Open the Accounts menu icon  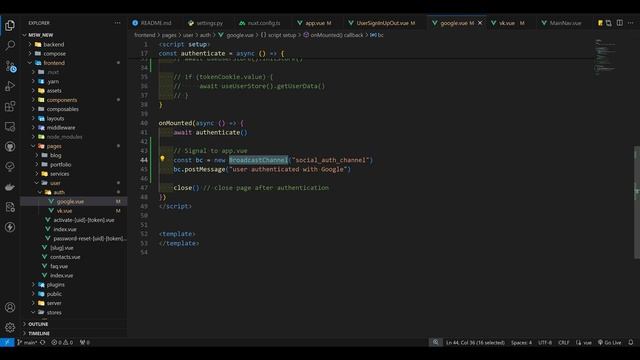10,307
